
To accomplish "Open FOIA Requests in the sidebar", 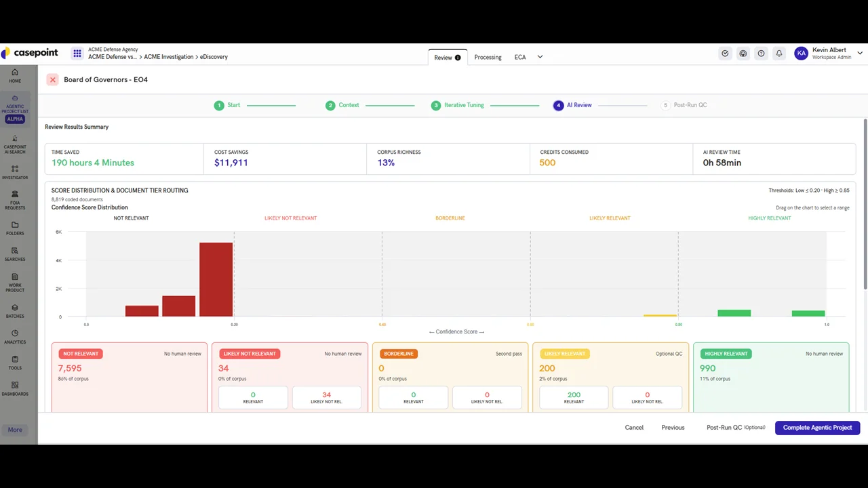I will click(x=15, y=200).
